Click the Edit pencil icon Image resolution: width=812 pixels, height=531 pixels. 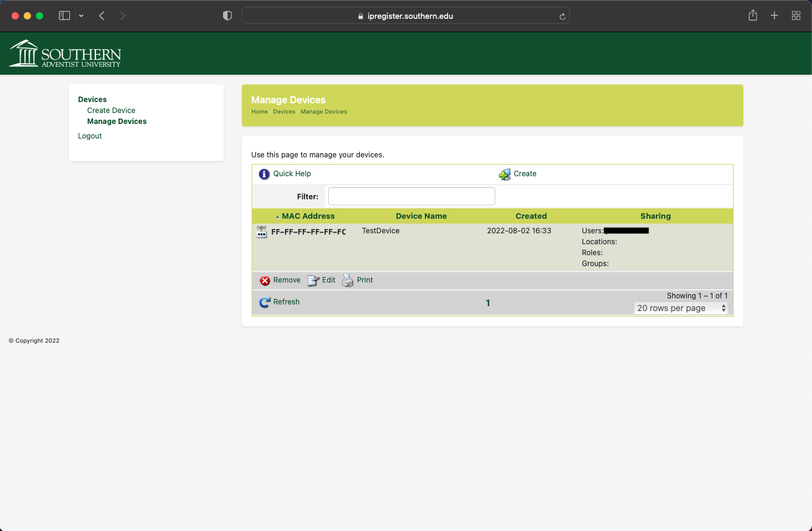313,281
